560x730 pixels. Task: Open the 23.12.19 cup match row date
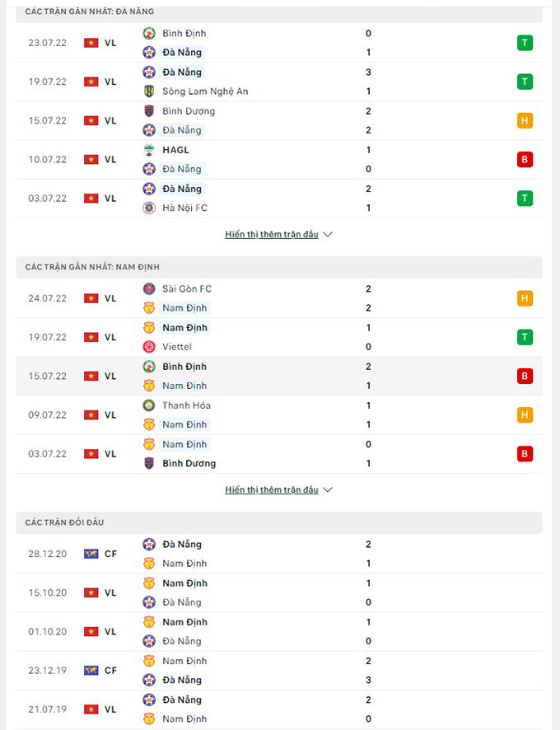tap(47, 671)
